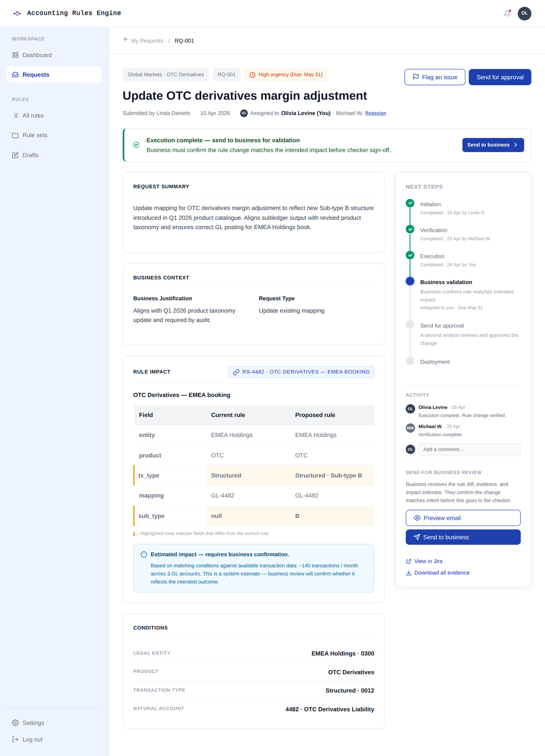Click the Structured · 0012 condition value
The height and width of the screenshot is (756, 545).
coord(350,690)
